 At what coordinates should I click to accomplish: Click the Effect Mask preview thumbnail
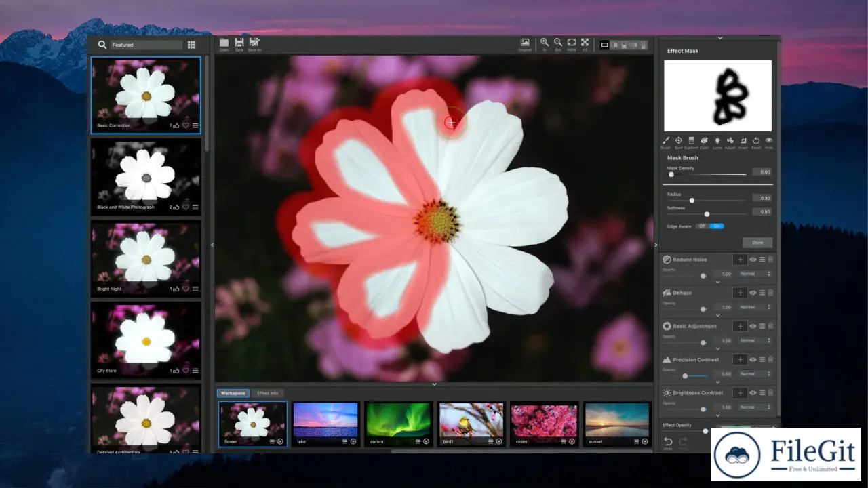(x=717, y=96)
